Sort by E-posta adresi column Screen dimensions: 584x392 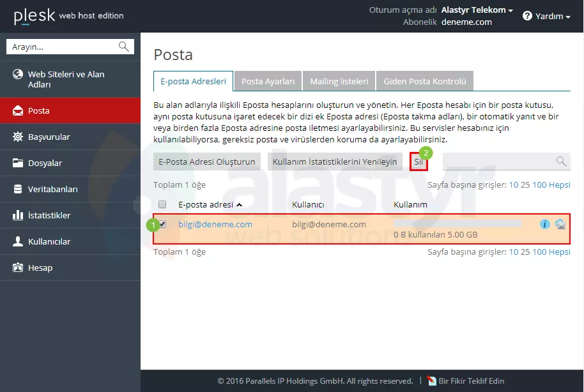pyautogui.click(x=210, y=204)
